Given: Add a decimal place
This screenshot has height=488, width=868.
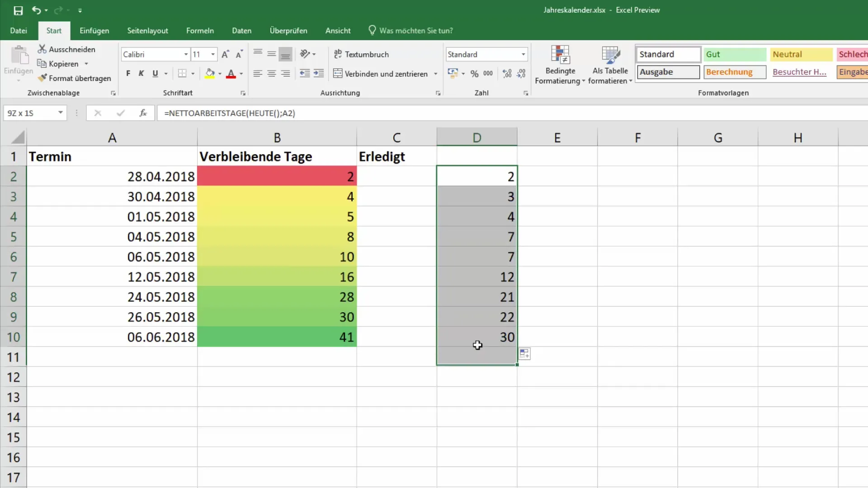Looking at the screenshot, I should (507, 73).
